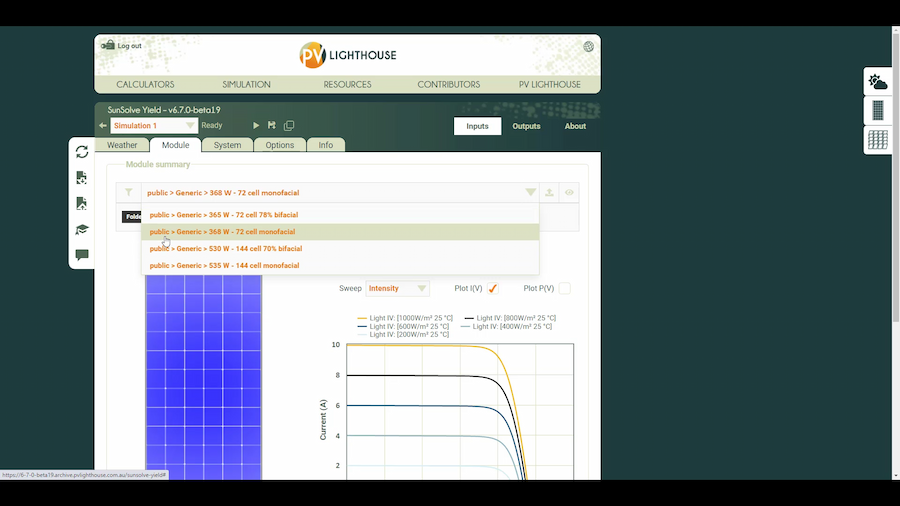Toggle the module eye visibility icon
The height and width of the screenshot is (506, 900).
coord(569,192)
